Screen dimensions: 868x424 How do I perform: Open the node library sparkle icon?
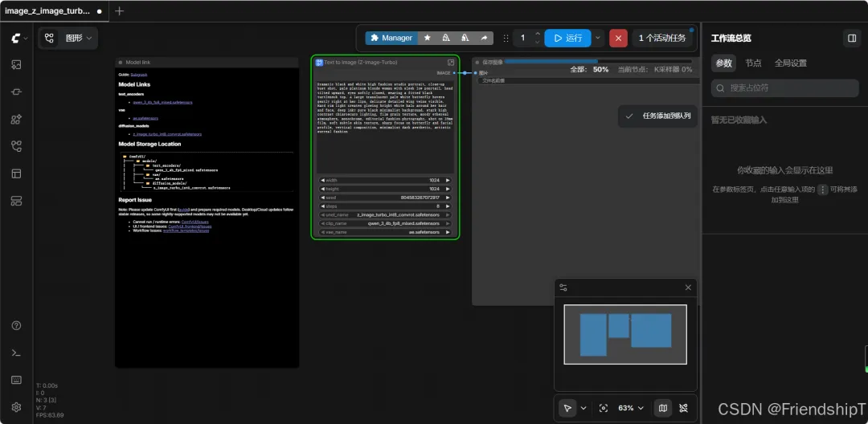click(x=16, y=119)
